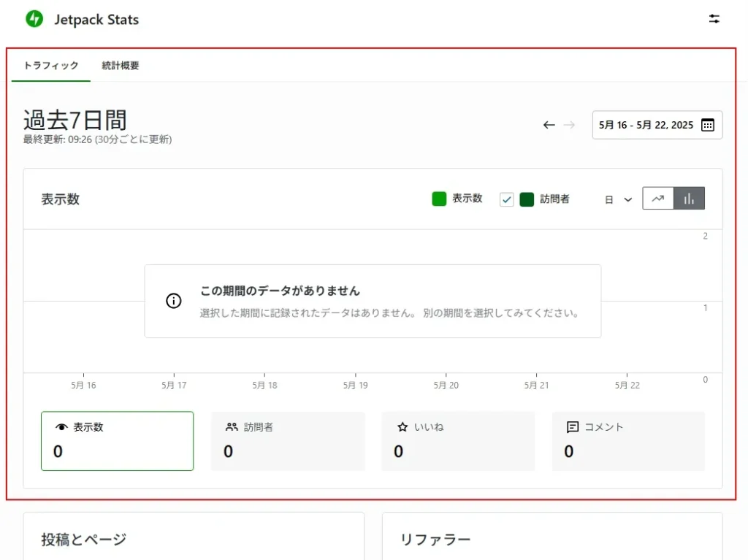The width and height of the screenshot is (748, 560).
Task: Open the 日 period dropdown
Action: (x=618, y=200)
